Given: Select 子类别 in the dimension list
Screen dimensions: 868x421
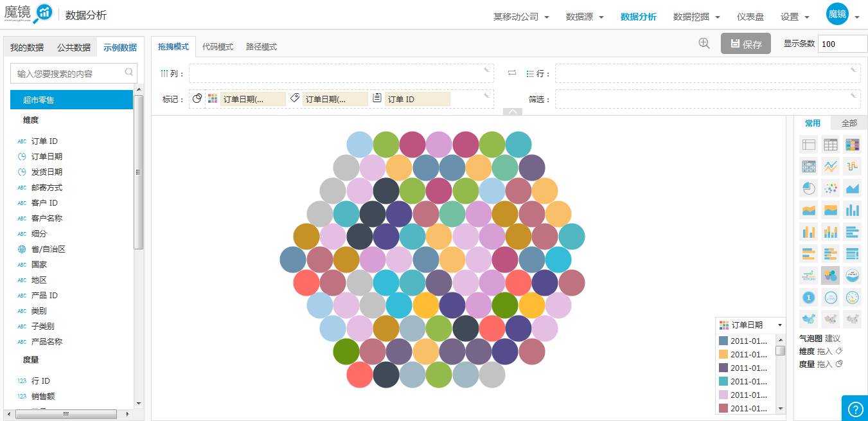Looking at the screenshot, I should [x=43, y=327].
